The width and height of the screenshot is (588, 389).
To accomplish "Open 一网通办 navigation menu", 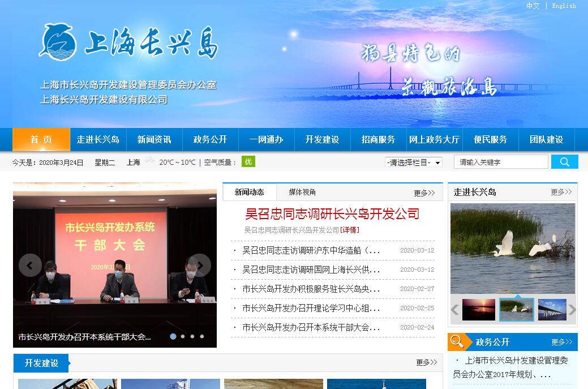I will coord(266,139).
